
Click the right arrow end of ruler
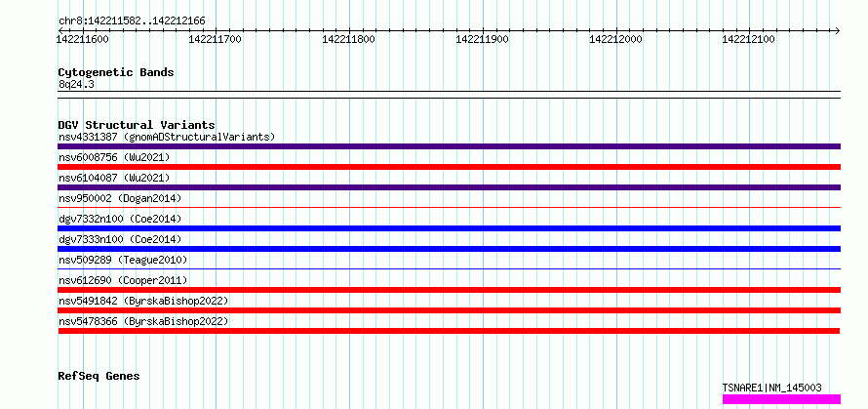coord(838,30)
